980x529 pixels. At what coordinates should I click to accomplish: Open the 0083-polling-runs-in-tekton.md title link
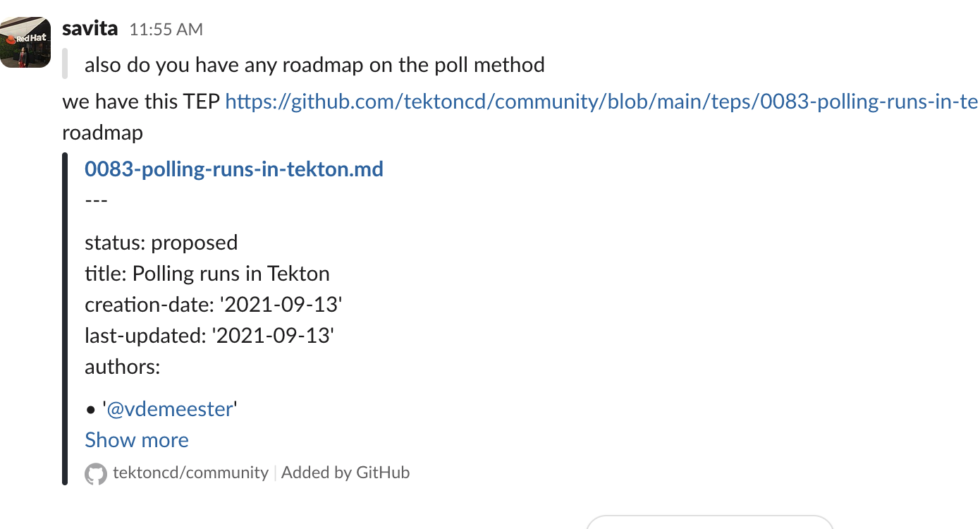click(234, 169)
